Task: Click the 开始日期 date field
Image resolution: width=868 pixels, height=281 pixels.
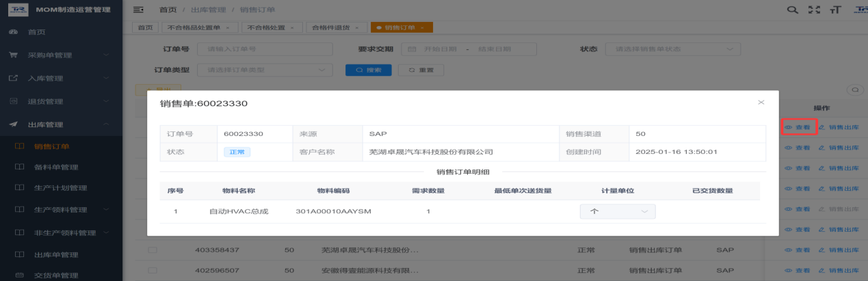Action: [x=439, y=49]
